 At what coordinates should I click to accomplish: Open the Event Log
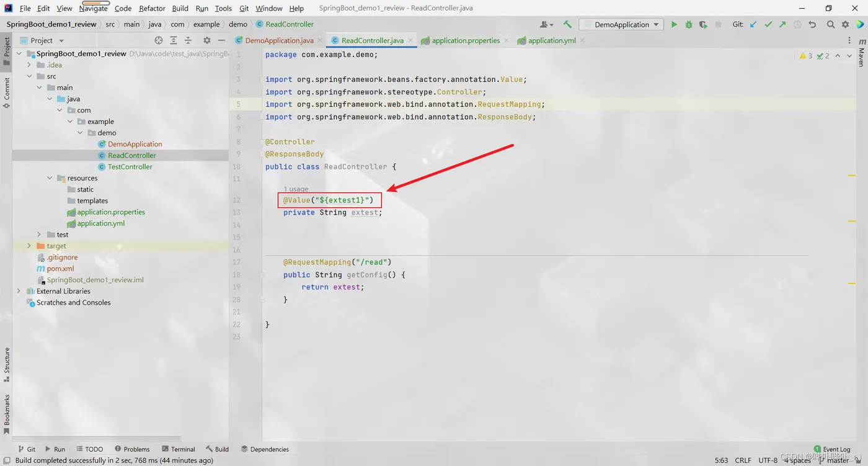[832, 449]
